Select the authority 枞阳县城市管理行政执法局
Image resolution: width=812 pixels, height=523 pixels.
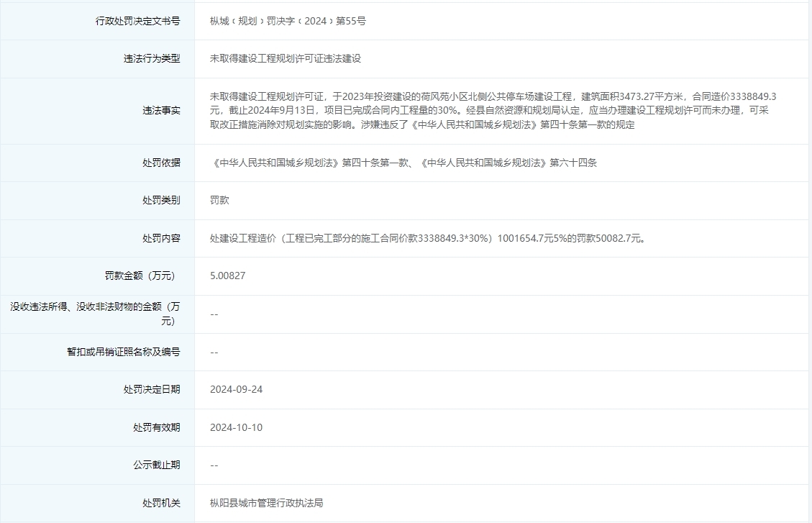click(x=266, y=503)
